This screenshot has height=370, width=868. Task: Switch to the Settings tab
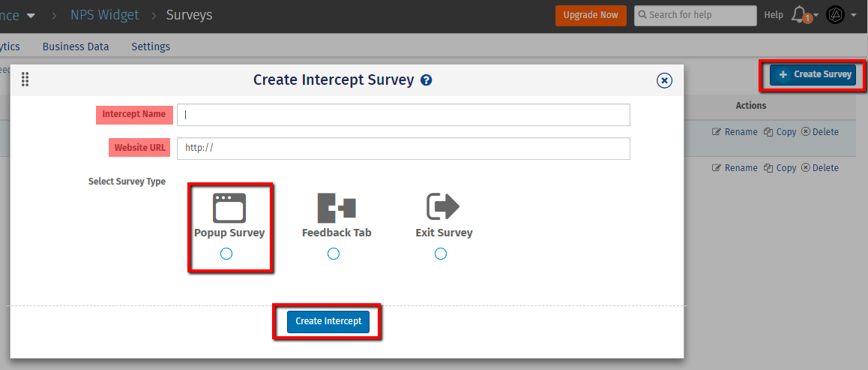tap(151, 47)
